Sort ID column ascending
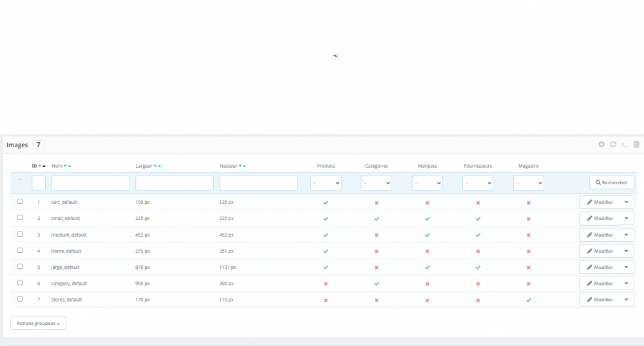644x346 pixels. 44,166
